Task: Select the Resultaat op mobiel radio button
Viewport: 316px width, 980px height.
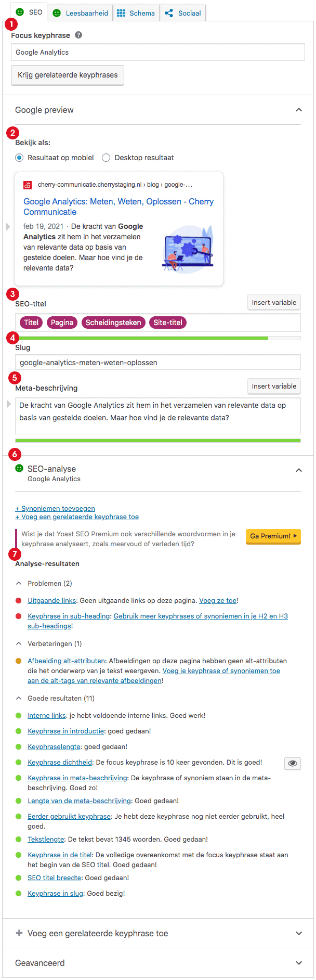Action: click(19, 158)
